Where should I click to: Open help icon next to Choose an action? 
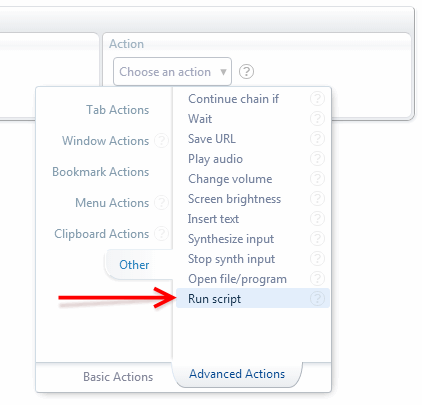click(x=246, y=72)
